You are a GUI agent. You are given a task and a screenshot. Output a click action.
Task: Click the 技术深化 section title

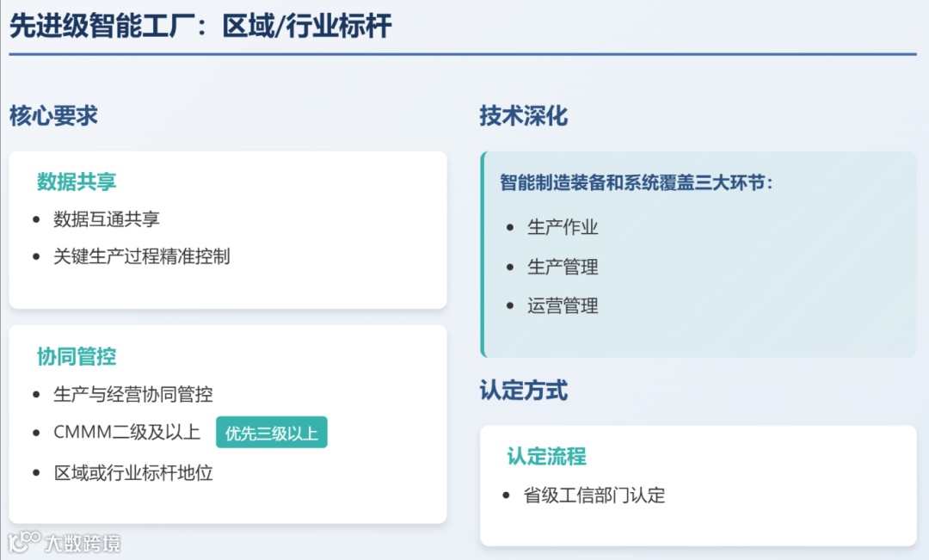pyautogui.click(x=524, y=115)
